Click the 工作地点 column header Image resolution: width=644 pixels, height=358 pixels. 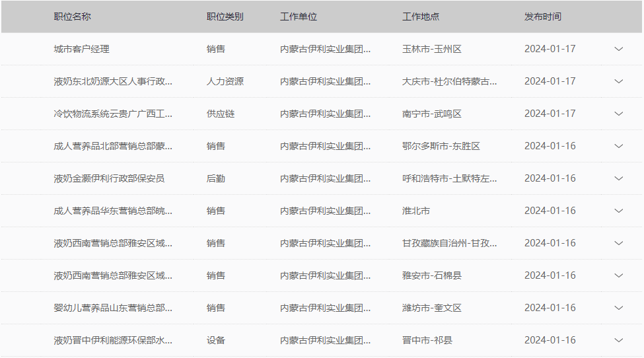click(421, 17)
